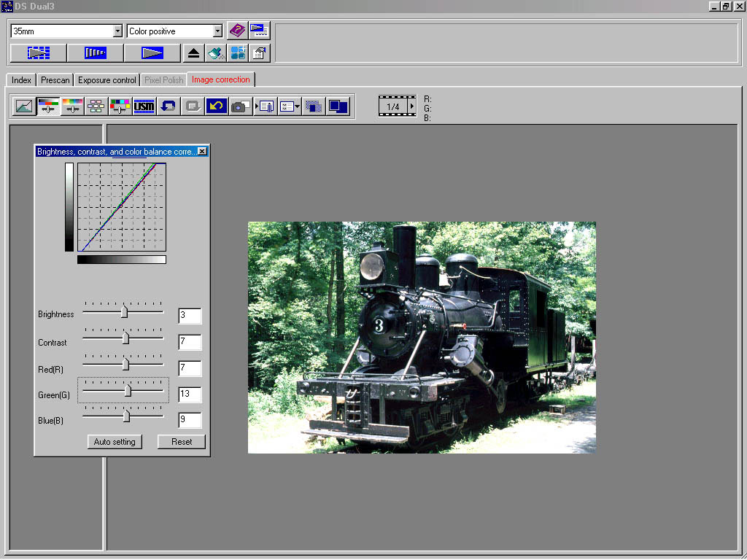Open the Color positive film type dropdown
The height and width of the screenshot is (560, 747).
click(x=217, y=31)
